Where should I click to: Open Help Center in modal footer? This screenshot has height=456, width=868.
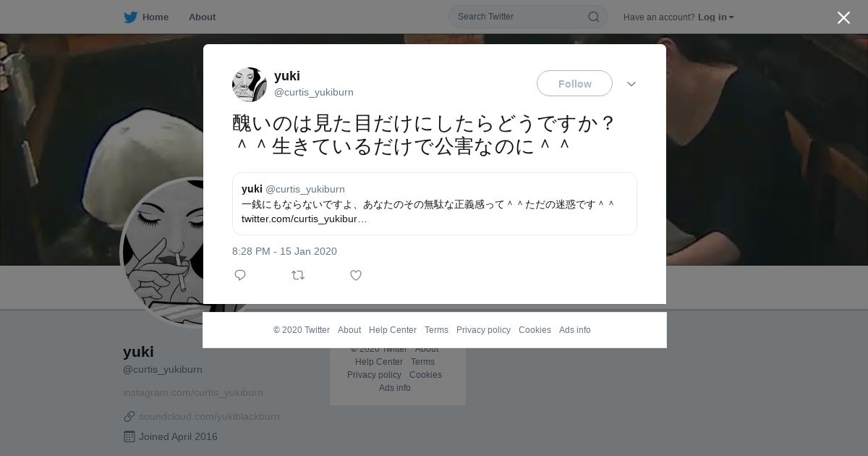tap(393, 330)
